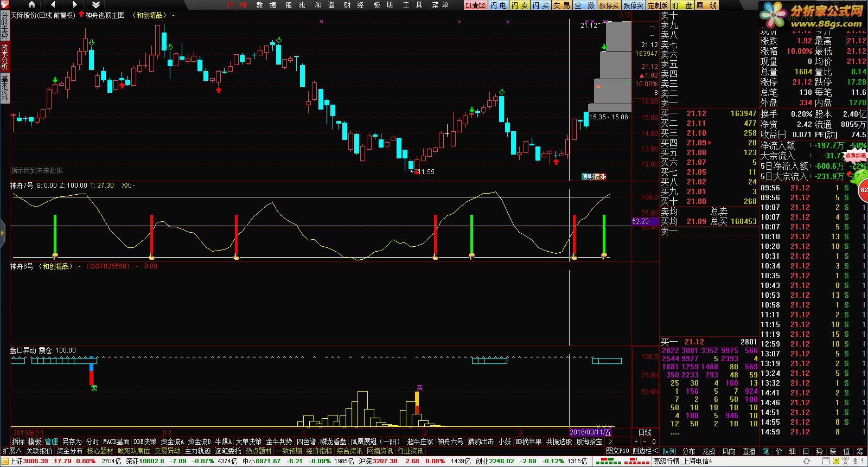Toggle the L1★L2 data level button
Image resolution: width=868 pixels, height=467 pixels.
pos(475,5)
